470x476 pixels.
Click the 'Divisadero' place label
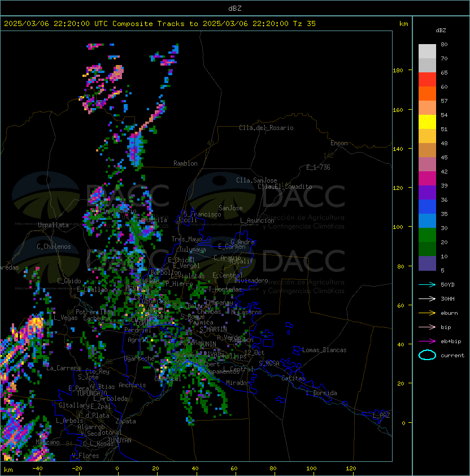point(251,280)
